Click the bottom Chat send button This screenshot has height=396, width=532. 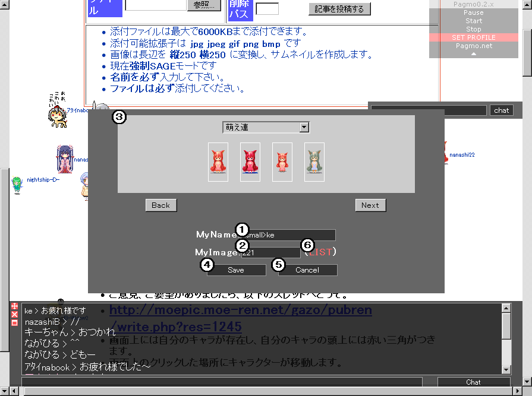474,382
